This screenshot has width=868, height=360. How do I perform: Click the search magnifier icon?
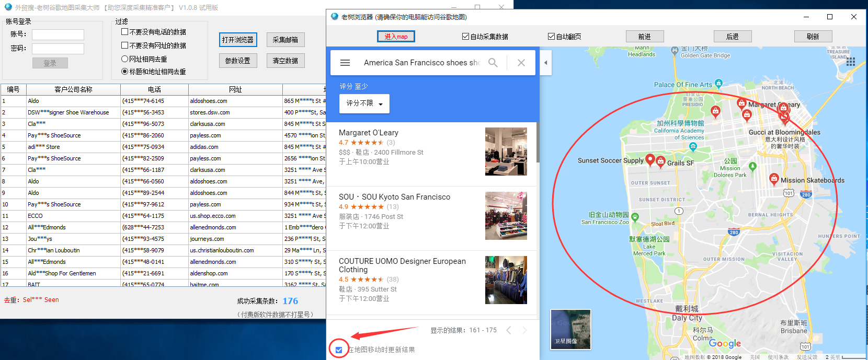pyautogui.click(x=493, y=63)
